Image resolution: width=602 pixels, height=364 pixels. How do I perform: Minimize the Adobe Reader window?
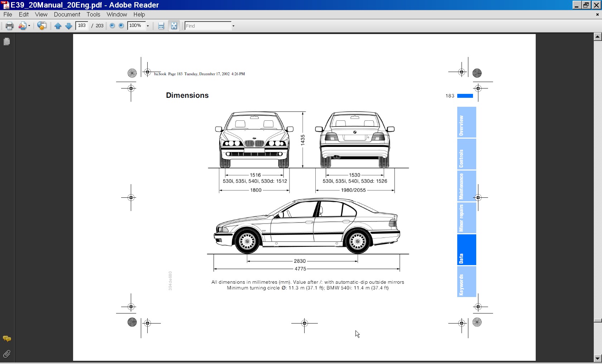tap(577, 5)
